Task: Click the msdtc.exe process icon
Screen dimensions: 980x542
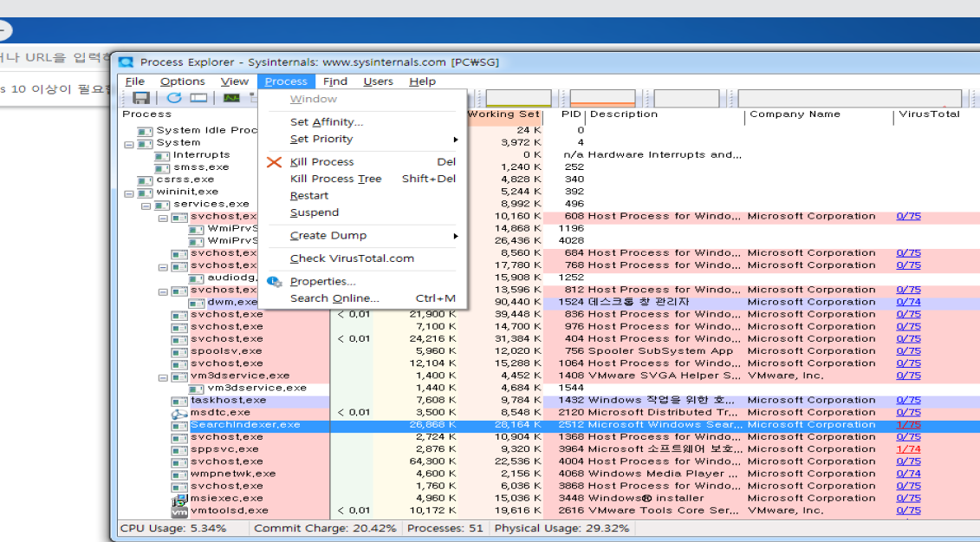Action: tap(179, 413)
